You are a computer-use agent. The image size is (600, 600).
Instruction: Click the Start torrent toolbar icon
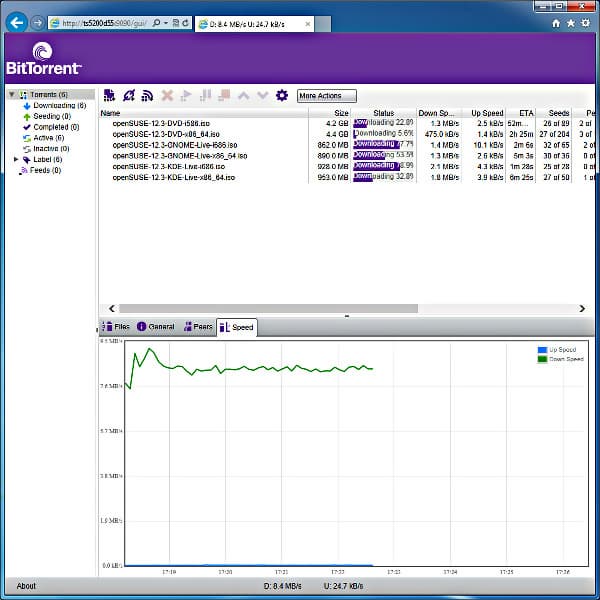click(186, 95)
